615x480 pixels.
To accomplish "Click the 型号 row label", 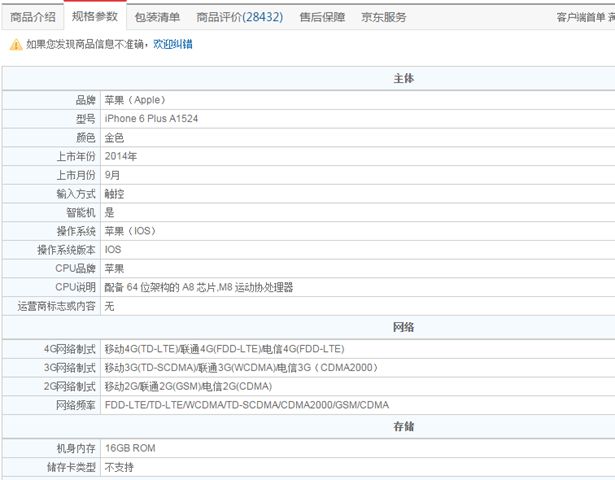I will click(x=86, y=118).
